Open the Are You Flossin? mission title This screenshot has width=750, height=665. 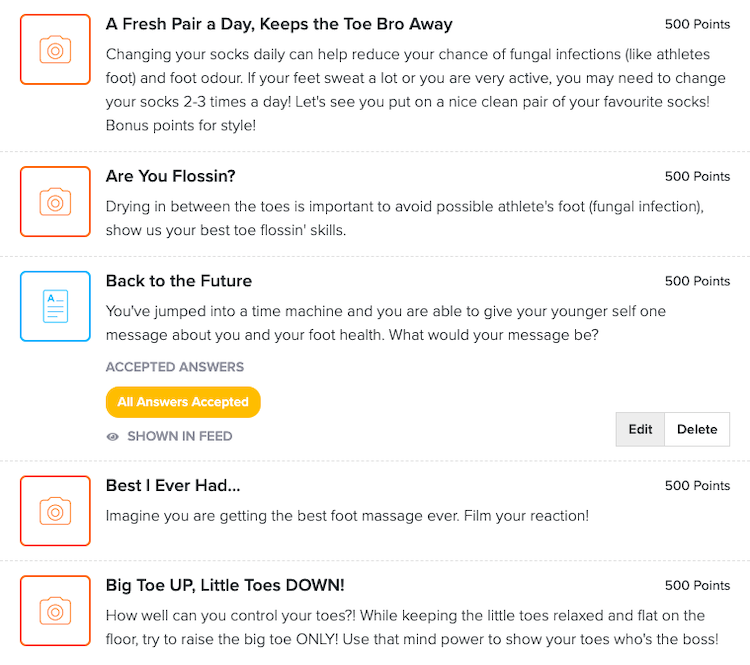pos(170,176)
